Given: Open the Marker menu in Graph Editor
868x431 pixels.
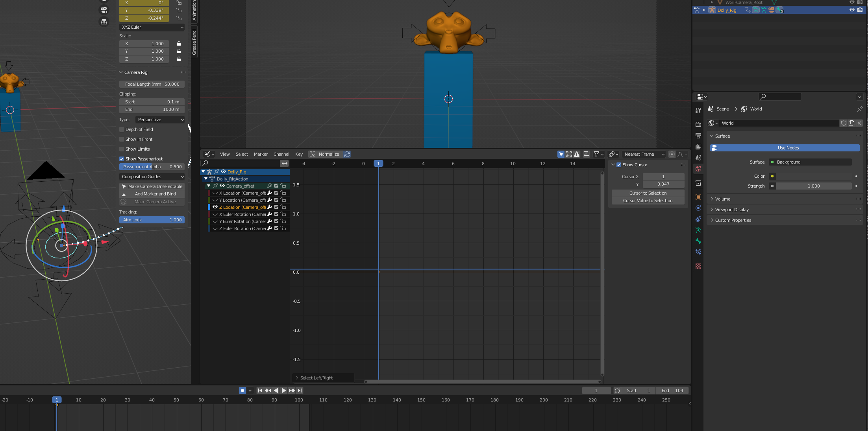Looking at the screenshot, I should pos(261,154).
